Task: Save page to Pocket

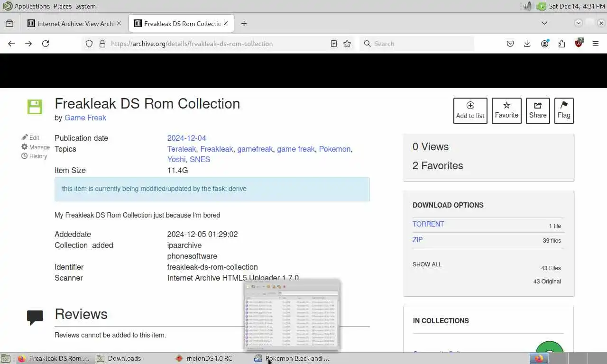Action: 510,44
